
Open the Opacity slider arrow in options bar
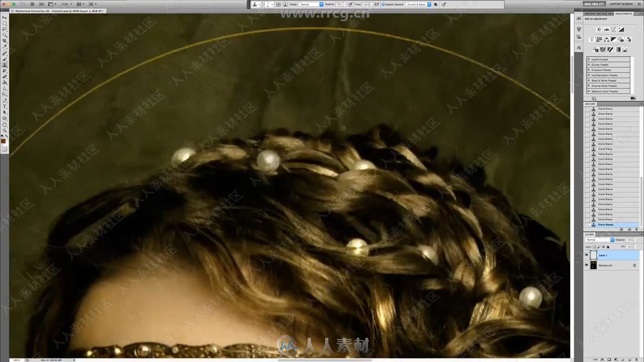coord(345,5)
